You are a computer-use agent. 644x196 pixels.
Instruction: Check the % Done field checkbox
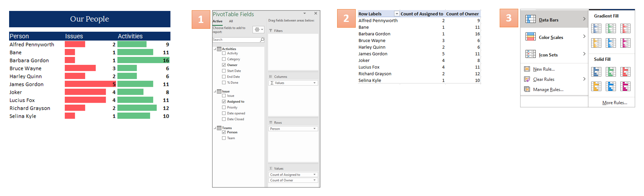(224, 82)
